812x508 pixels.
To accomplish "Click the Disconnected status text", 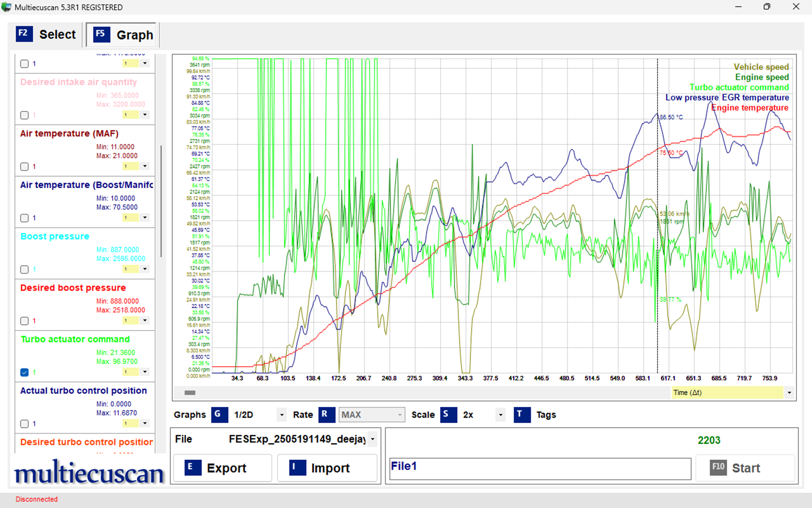I will pos(37,499).
